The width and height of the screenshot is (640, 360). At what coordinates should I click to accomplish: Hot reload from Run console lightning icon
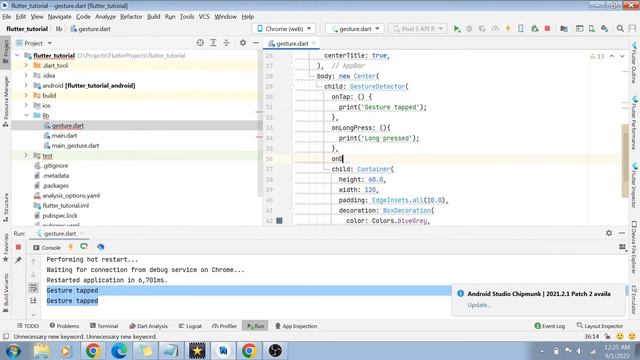point(71,247)
